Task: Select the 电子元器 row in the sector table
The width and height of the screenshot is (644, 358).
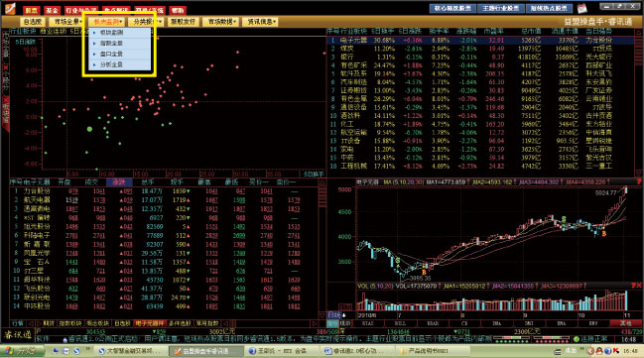Action: pos(480,41)
